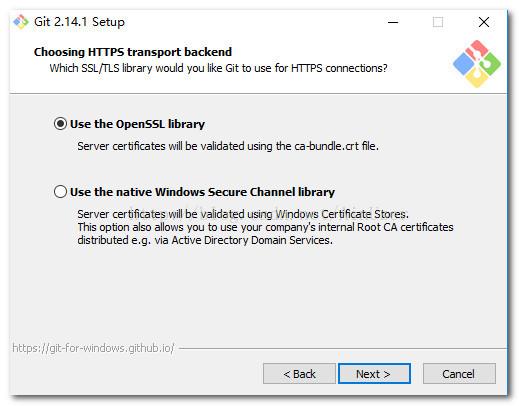Close the Git 2.14.1 Setup window

pos(484,22)
